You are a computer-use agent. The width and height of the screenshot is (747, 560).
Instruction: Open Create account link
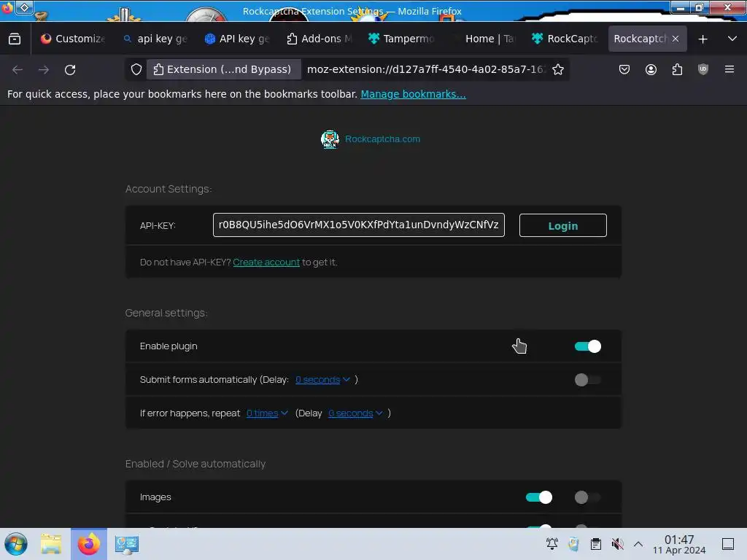pos(266,262)
